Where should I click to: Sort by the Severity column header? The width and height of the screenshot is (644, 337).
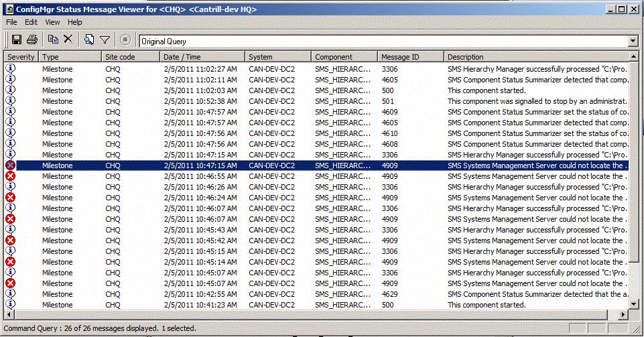[21, 57]
